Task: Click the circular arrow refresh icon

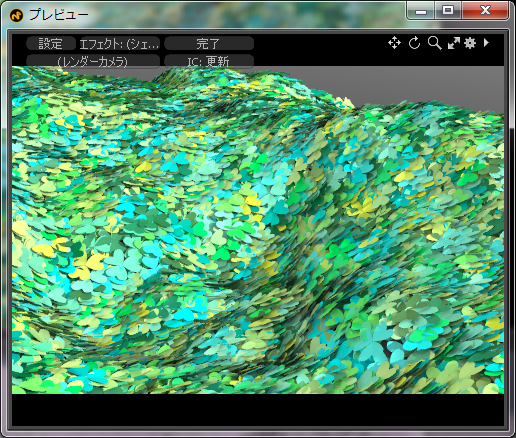Action: click(x=414, y=43)
